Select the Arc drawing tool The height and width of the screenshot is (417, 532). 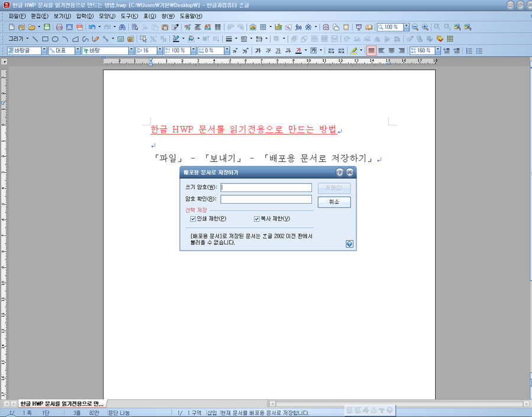click(x=65, y=38)
